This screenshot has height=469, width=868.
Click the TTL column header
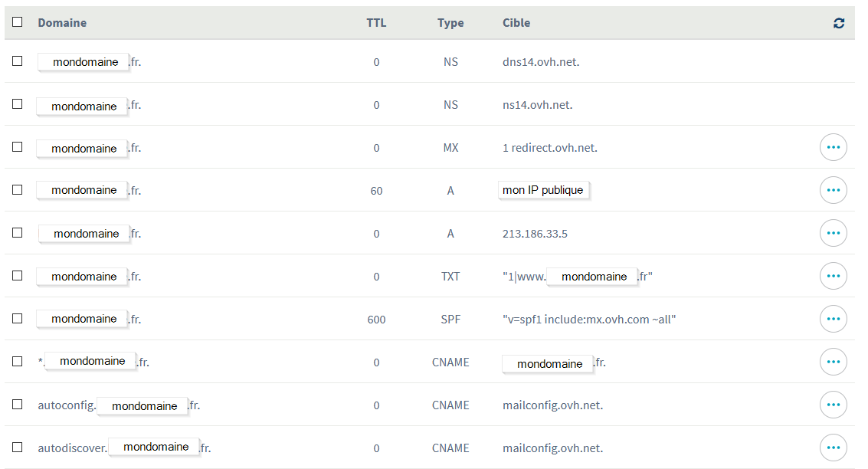(x=376, y=23)
